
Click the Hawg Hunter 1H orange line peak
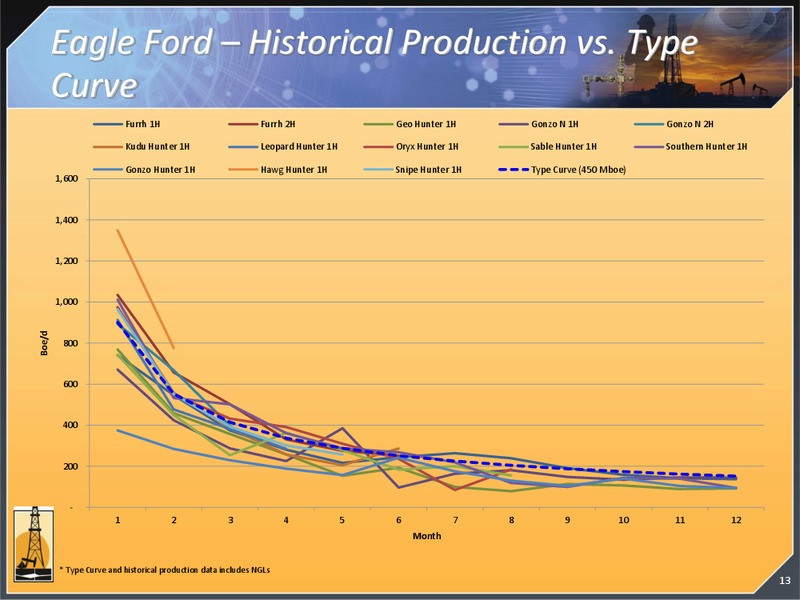(x=118, y=230)
